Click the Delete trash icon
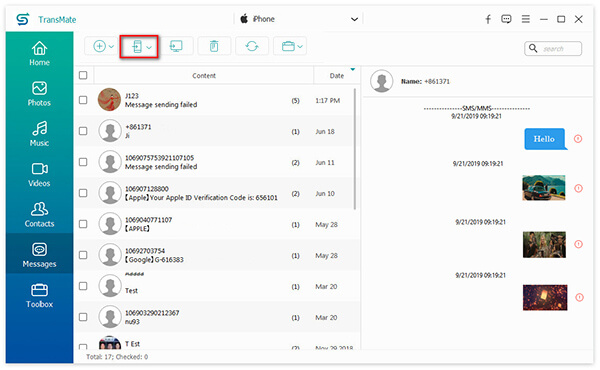The height and width of the screenshot is (370, 600). coord(214,46)
